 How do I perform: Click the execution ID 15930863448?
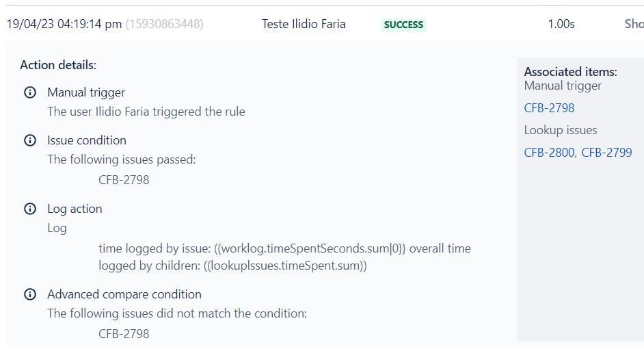point(164,24)
